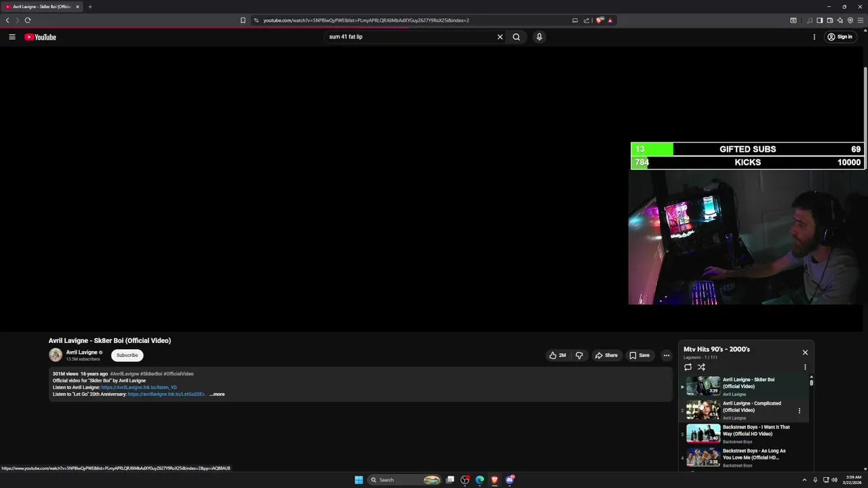Screen dimensions: 868x488
Task: Open picture-in-picture/cast icon in the address bar
Action: pyautogui.click(x=575, y=20)
